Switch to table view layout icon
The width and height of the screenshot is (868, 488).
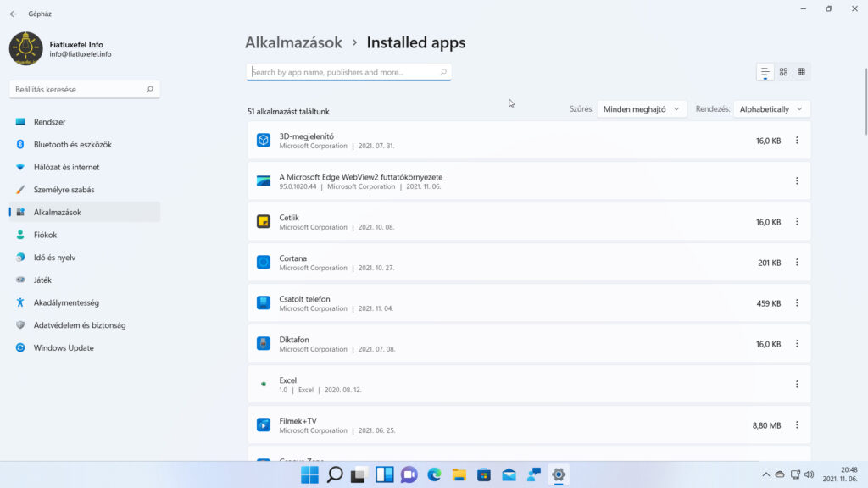coord(801,72)
